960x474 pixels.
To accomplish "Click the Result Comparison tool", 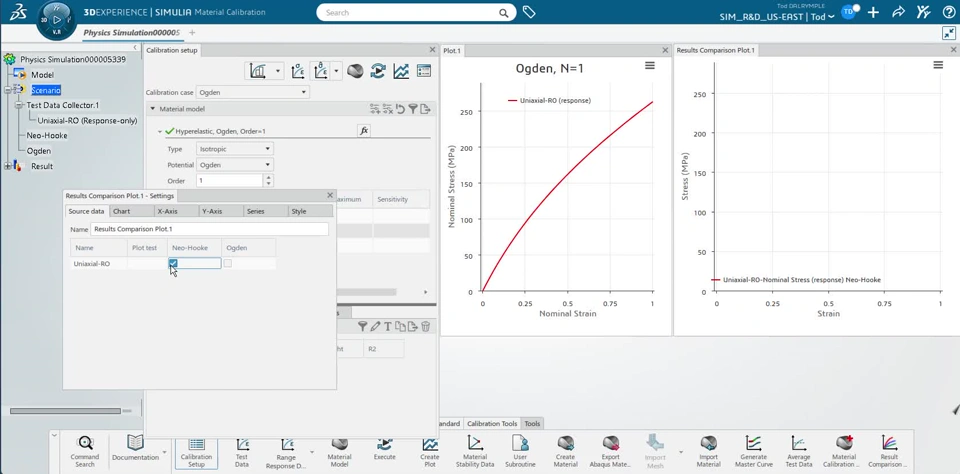I will click(889, 452).
